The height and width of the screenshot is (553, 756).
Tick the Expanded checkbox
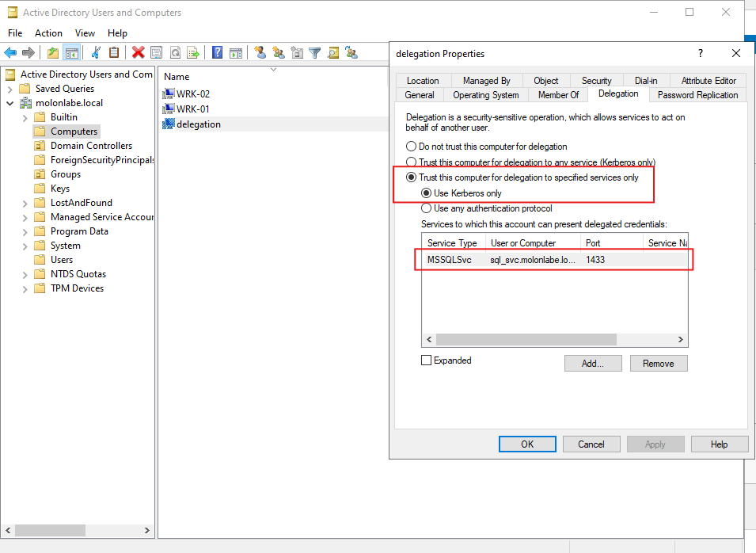click(x=427, y=360)
